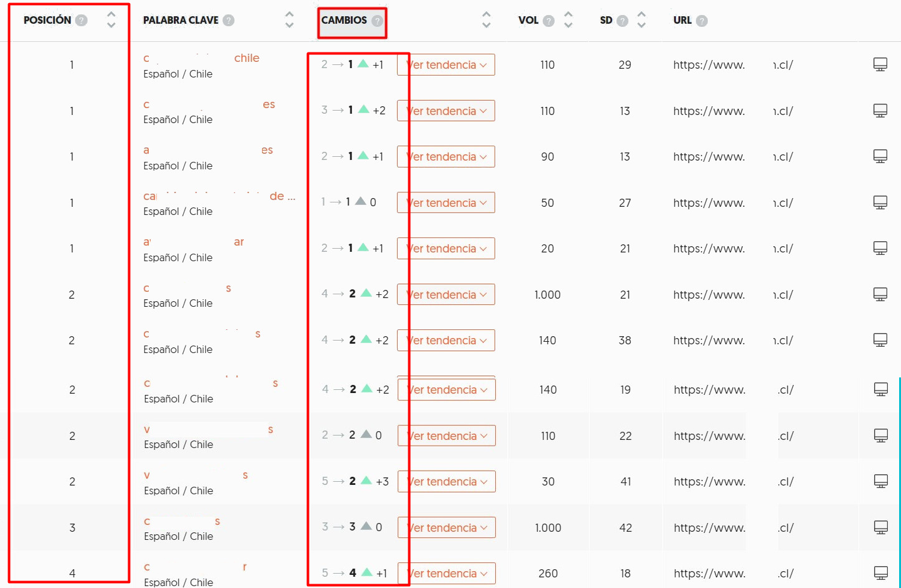Open Ver tendencia dropdown in row with volume 1.000, SD 21
Screen dimensions: 901x588
[446, 294]
